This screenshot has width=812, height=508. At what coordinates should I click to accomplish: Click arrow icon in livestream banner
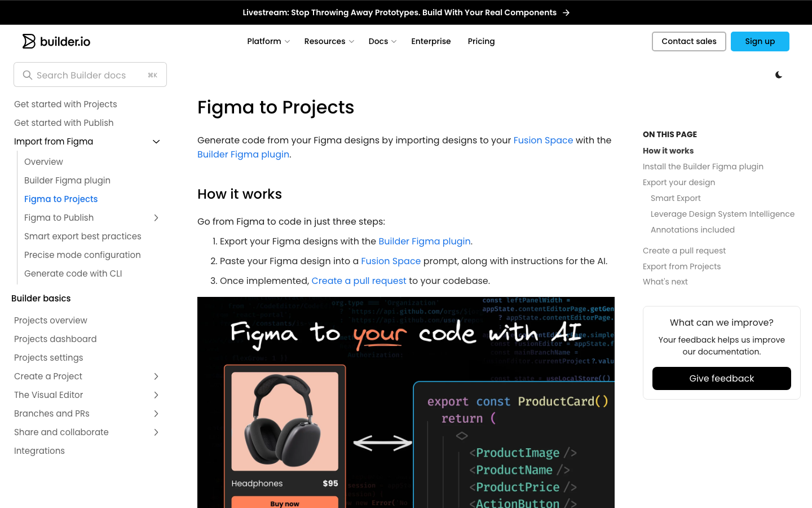[566, 12]
